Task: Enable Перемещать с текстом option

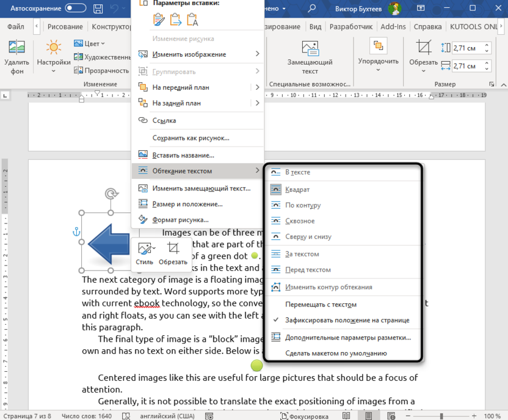Action: [x=343, y=305]
